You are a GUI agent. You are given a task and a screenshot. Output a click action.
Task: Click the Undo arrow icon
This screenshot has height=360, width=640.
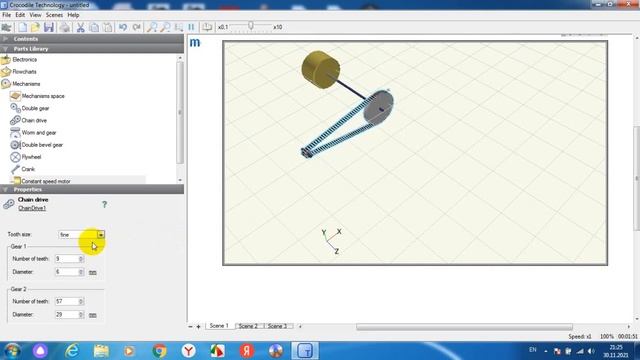tap(123, 27)
